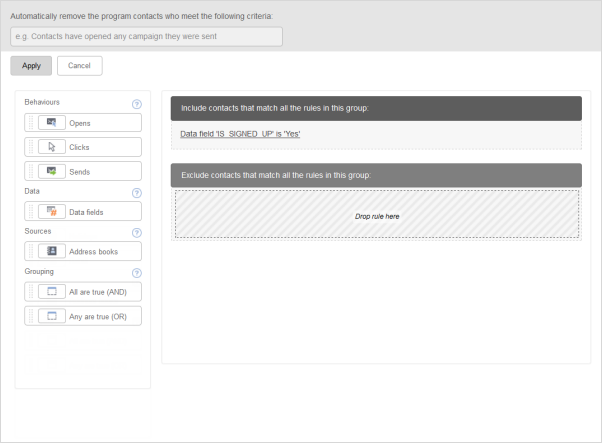Edit the IS_SIGNED_UP data field rule
The height and width of the screenshot is (443, 602).
240,134
